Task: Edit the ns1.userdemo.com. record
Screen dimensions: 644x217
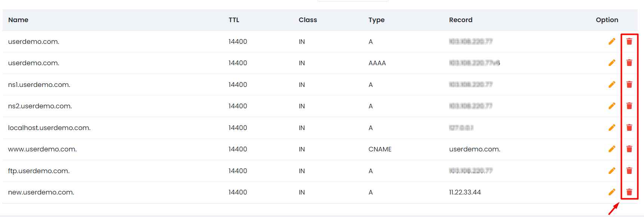Action: (x=612, y=84)
